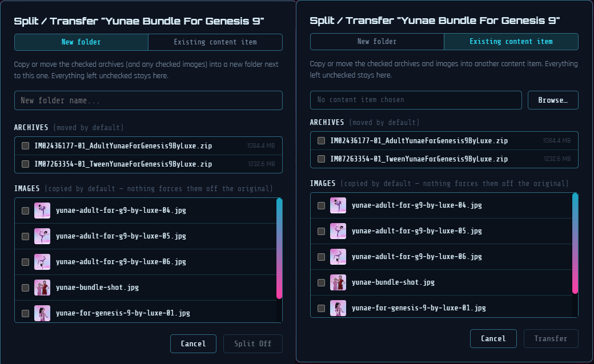Click AdultYunae zip file name in Split Off dialog
The height and width of the screenshot is (364, 594).
pyautogui.click(x=123, y=145)
